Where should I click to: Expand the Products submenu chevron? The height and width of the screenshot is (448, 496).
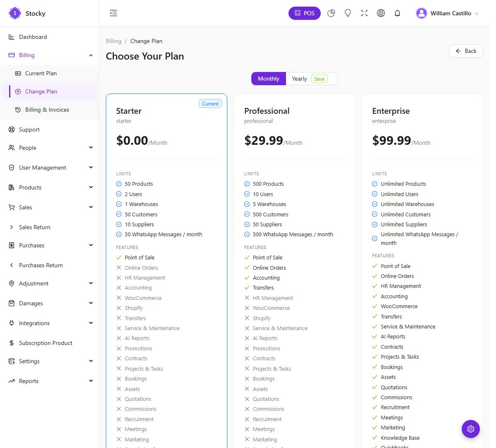(x=91, y=187)
